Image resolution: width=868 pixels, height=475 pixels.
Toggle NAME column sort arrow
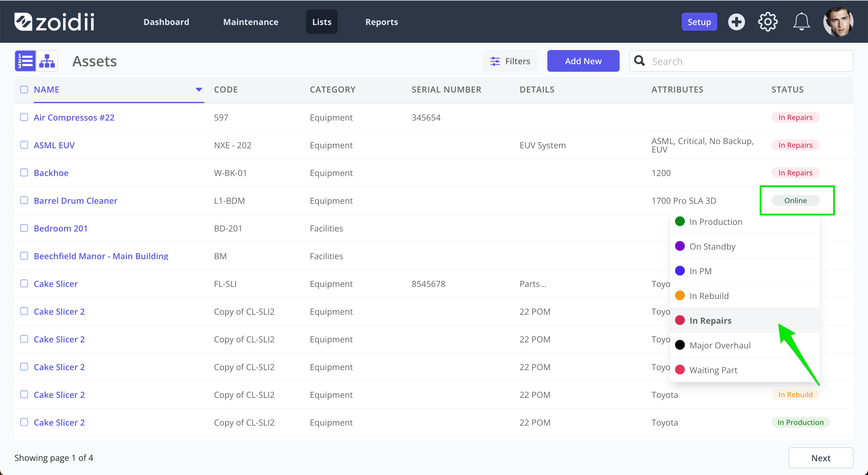[199, 90]
